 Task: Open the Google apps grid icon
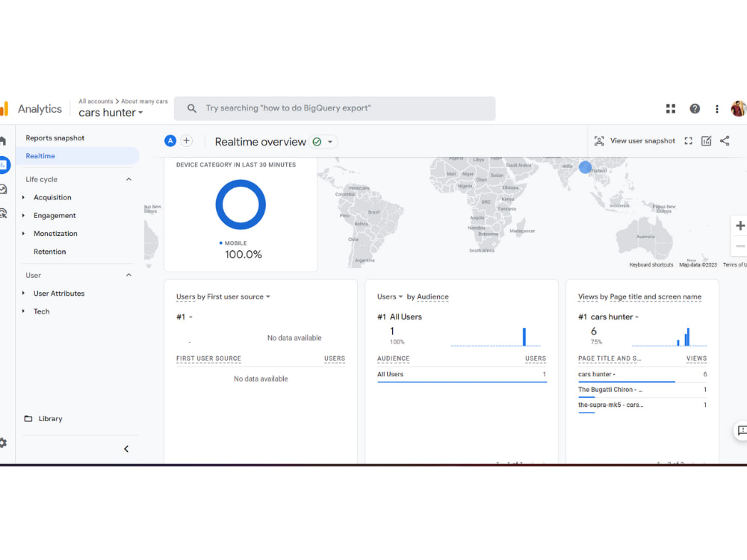point(670,109)
